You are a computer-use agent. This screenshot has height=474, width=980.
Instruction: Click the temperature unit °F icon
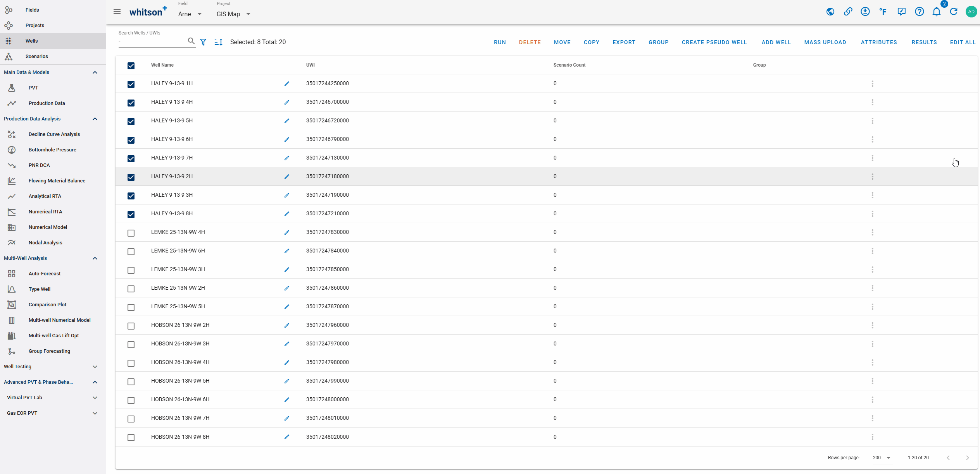coord(883,12)
